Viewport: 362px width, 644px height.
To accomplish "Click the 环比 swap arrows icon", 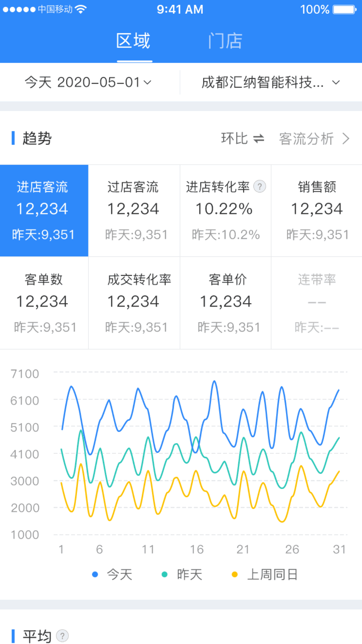I will (x=259, y=139).
